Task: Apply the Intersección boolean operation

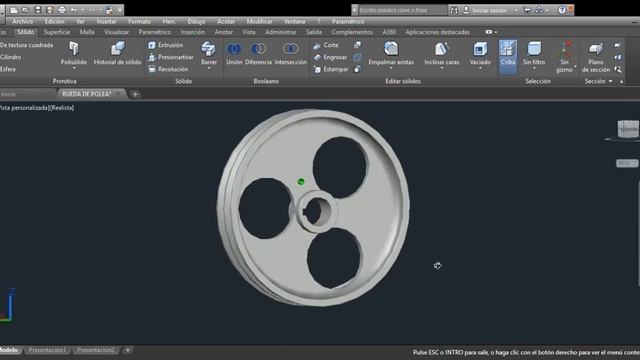Action: click(x=291, y=53)
